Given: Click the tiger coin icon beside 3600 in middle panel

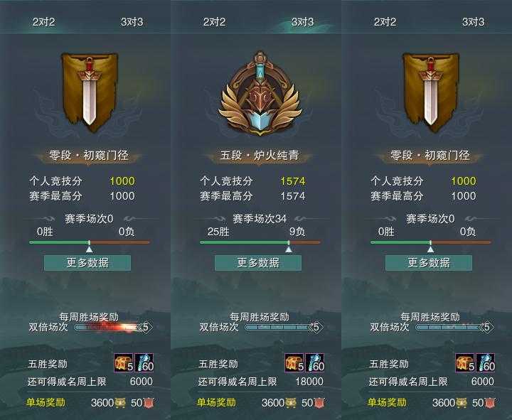Looking at the screenshot, I should click(x=291, y=403).
